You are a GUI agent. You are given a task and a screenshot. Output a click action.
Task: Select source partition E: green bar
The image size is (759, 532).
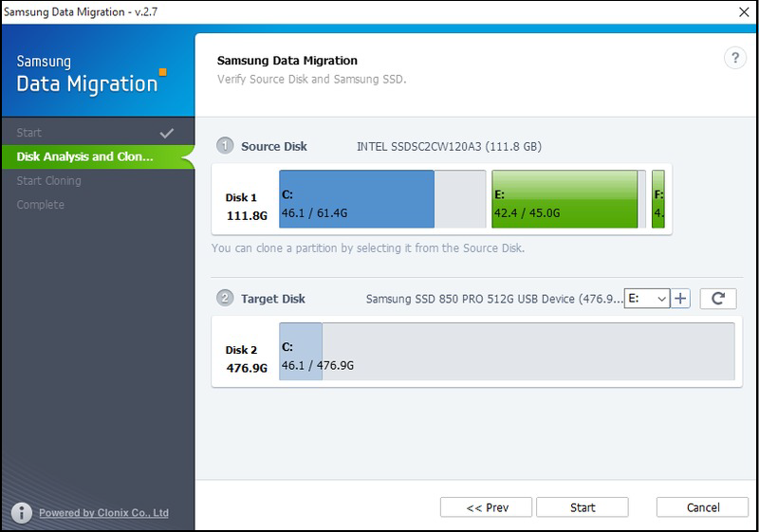pyautogui.click(x=565, y=200)
